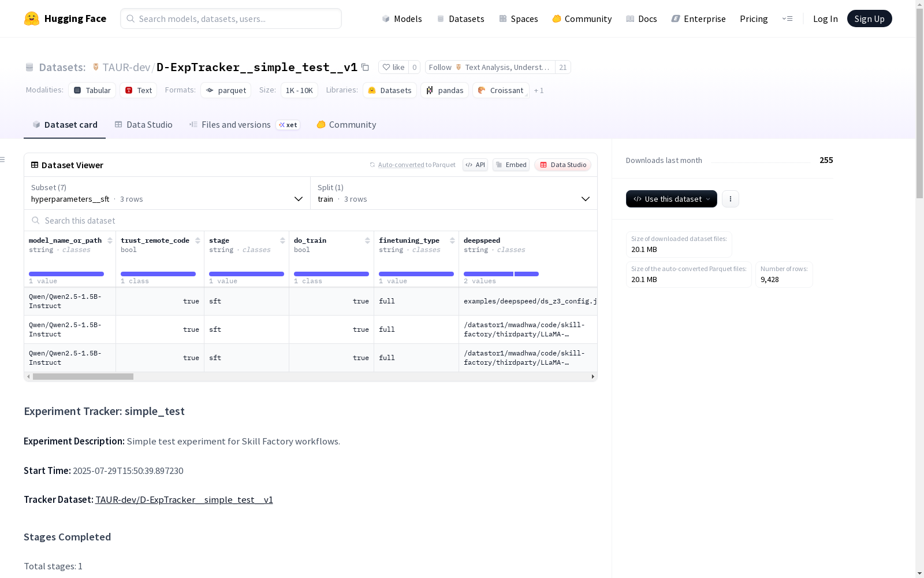Click the TAUR-dev organization avatar icon
This screenshot has height=578, width=924.
point(96,67)
